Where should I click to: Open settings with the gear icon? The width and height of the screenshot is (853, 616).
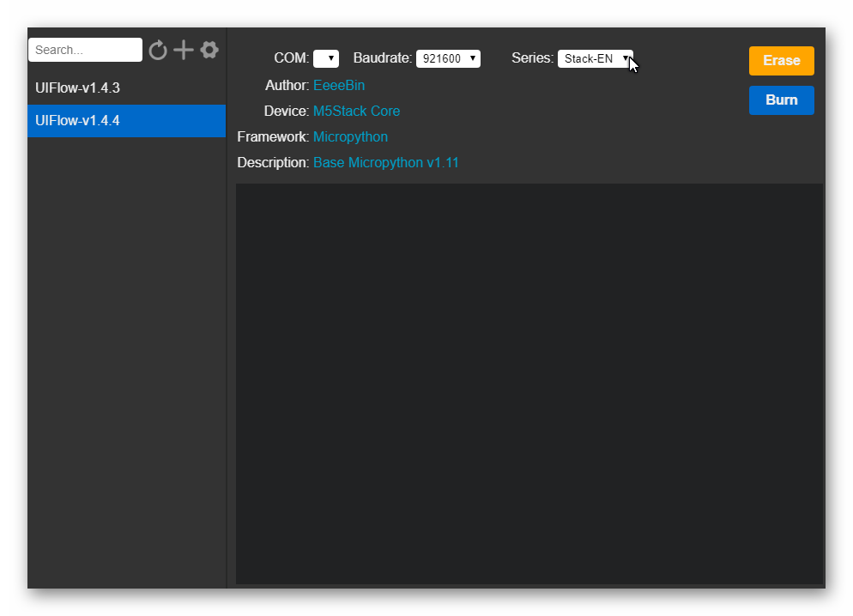point(209,50)
